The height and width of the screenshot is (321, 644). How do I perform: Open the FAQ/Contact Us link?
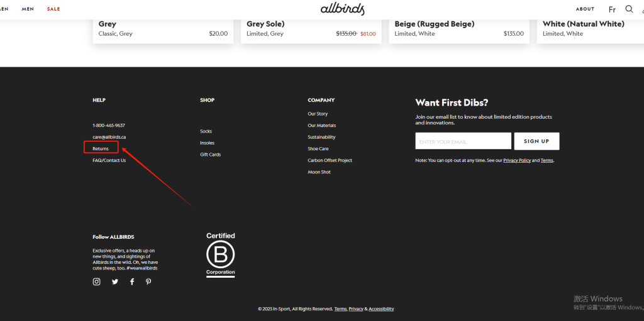coord(109,160)
